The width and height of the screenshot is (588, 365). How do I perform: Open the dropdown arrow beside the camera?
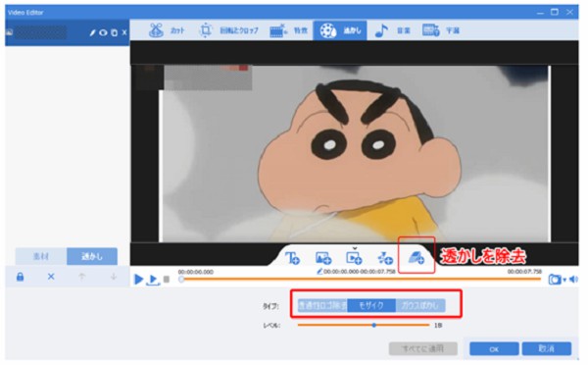pos(564,280)
